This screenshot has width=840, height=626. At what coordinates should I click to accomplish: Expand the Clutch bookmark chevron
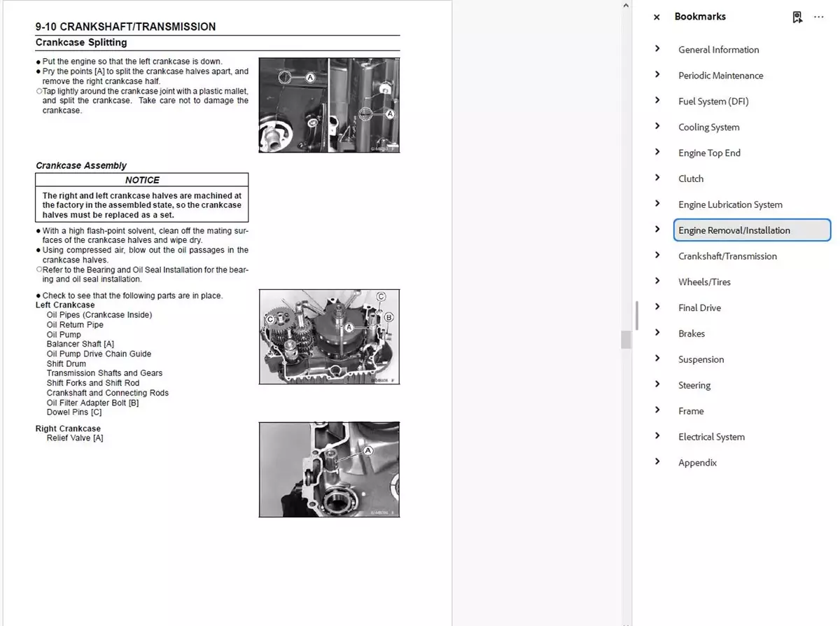point(657,179)
